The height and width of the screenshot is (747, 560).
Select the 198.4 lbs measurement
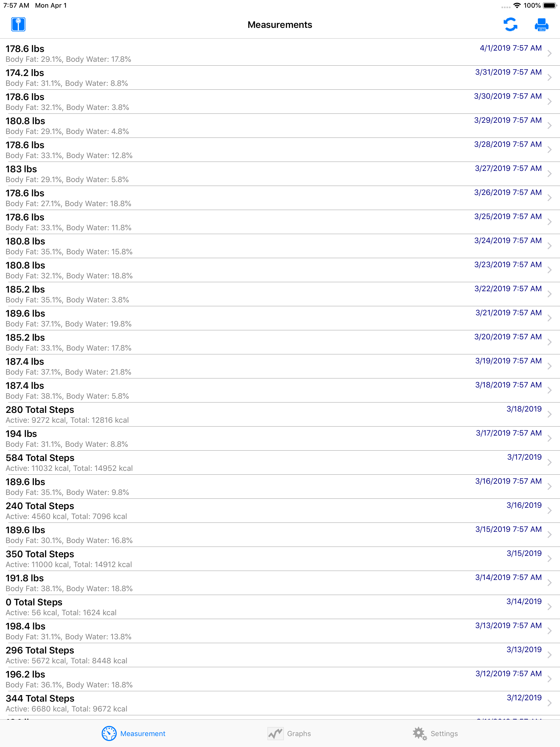coord(280,631)
